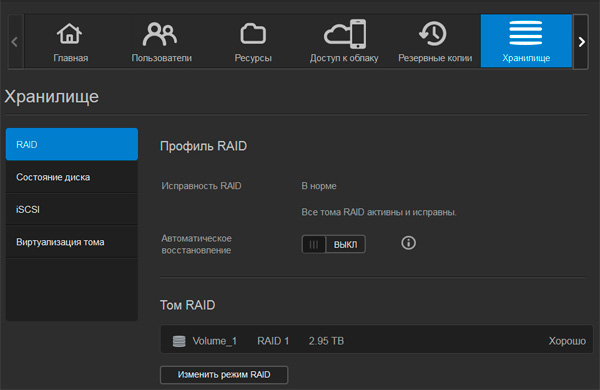Select the Volume_1 RAID 1 row
This screenshot has height=390, width=600.
click(x=377, y=339)
